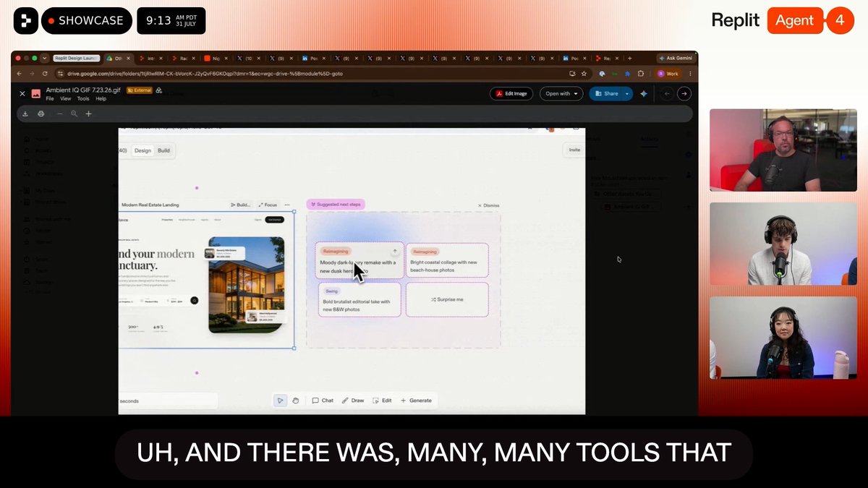Screen dimensions: 868x488
Task: Click the Share button
Action: (x=605, y=93)
